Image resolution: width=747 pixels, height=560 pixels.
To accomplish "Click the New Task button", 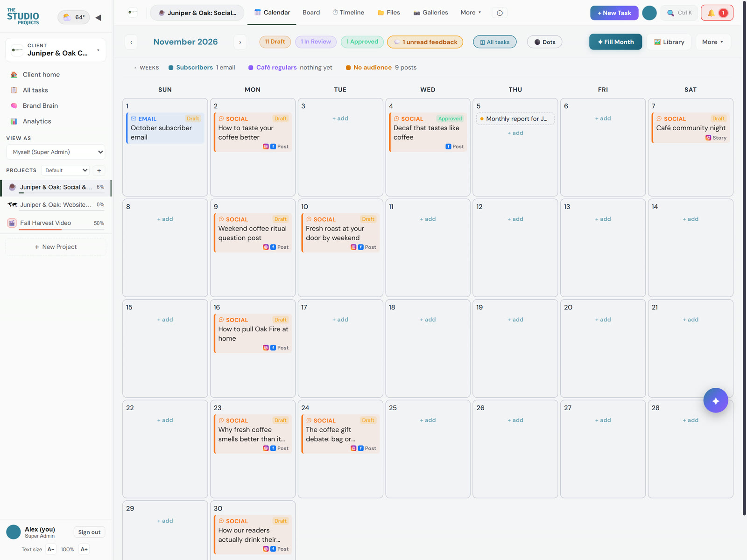I will point(614,13).
